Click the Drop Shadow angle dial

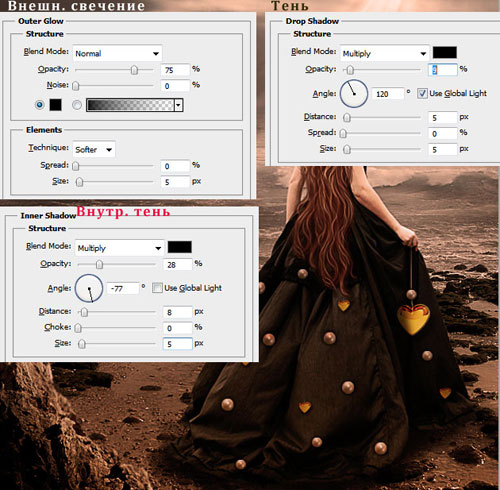tap(354, 94)
